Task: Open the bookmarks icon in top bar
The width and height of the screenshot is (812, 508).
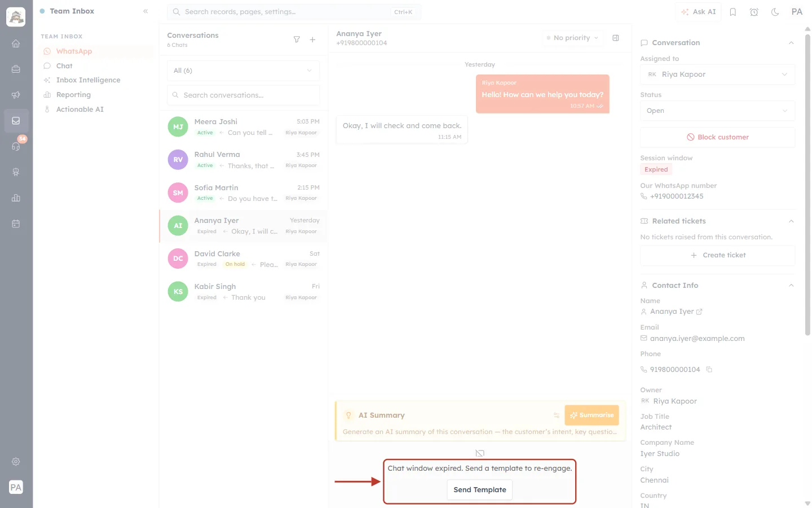Action: click(733, 12)
